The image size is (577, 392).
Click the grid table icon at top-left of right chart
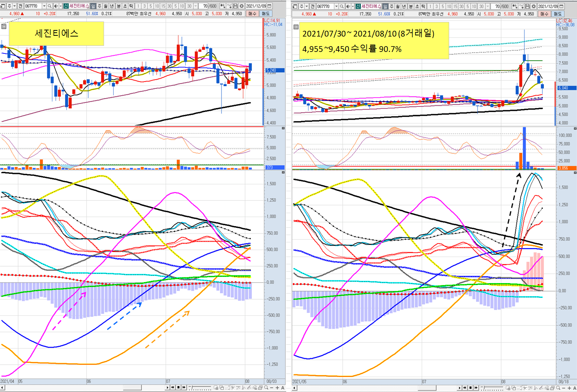(x=296, y=27)
